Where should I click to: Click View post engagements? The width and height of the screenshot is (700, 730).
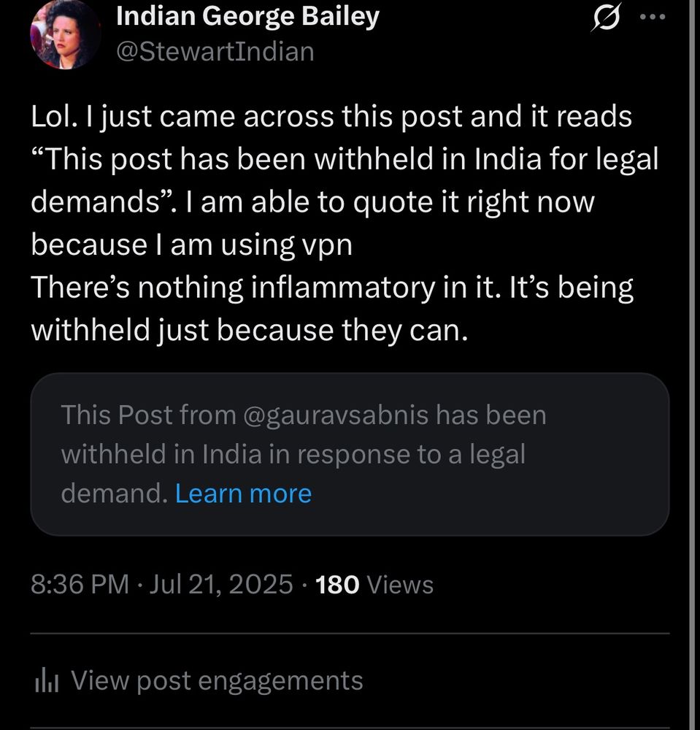pyautogui.click(x=215, y=680)
